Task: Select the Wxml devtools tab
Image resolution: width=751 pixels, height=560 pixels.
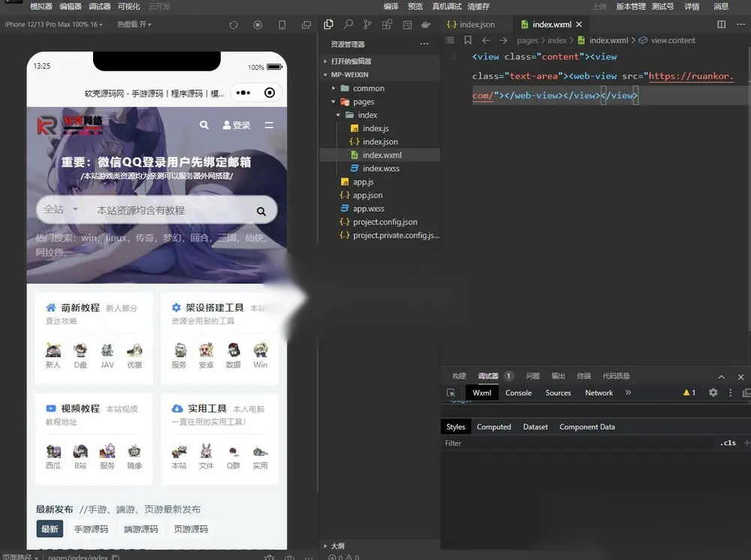Action: pyautogui.click(x=482, y=393)
